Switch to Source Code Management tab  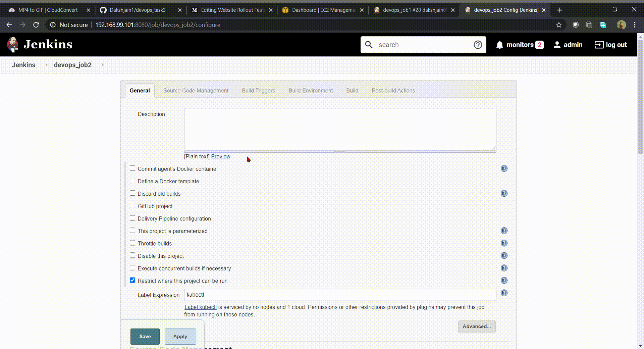coord(196,91)
